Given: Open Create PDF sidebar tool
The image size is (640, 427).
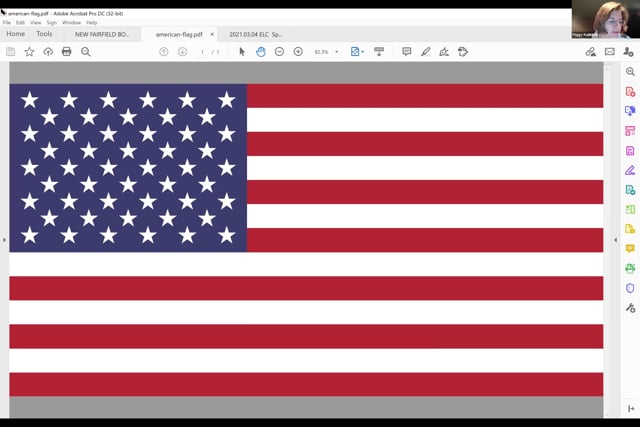Looking at the screenshot, I should 630,91.
